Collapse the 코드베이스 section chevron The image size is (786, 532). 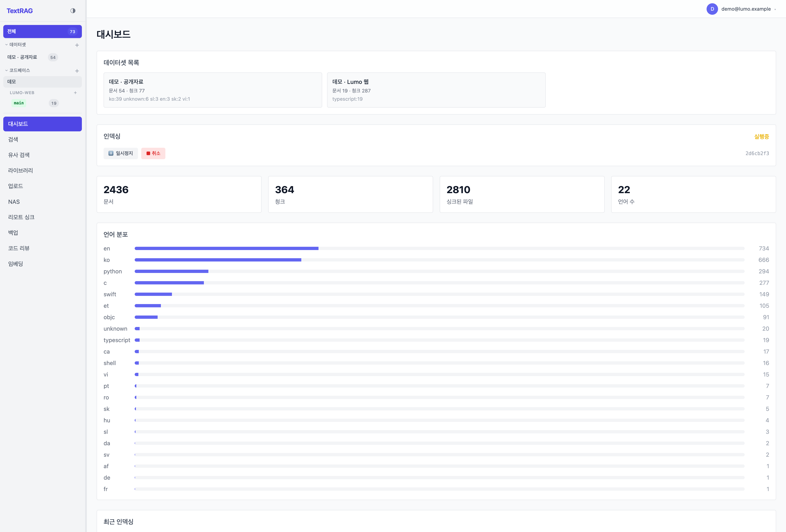6,70
